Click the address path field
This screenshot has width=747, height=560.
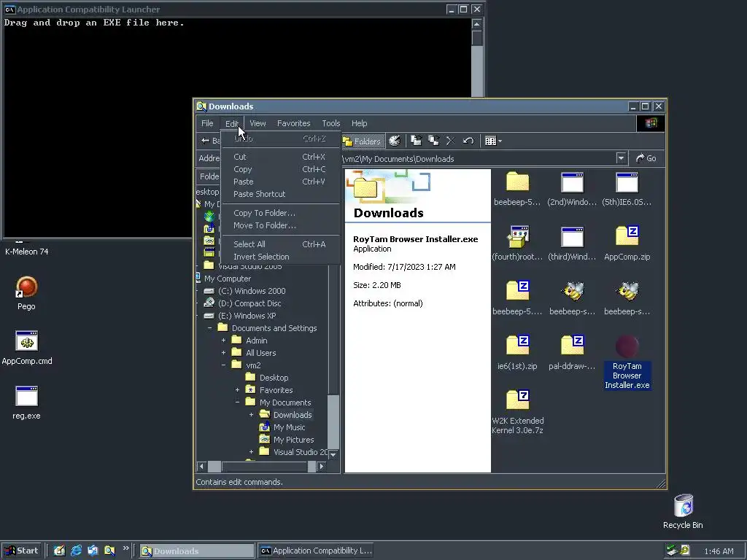click(479, 158)
